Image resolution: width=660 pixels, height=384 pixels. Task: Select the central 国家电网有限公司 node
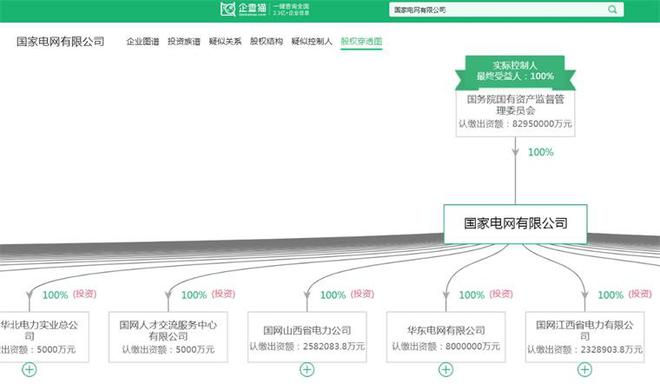click(515, 224)
